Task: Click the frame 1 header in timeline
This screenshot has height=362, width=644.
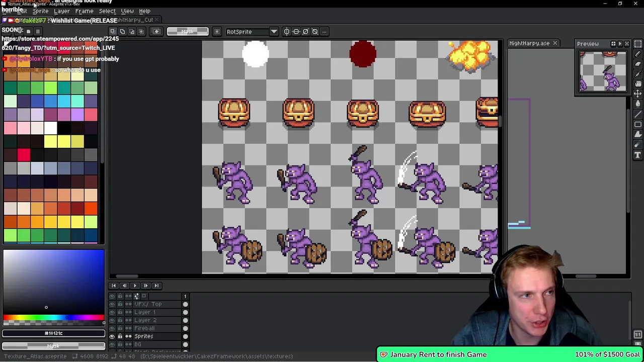Action: pyautogui.click(x=185, y=297)
